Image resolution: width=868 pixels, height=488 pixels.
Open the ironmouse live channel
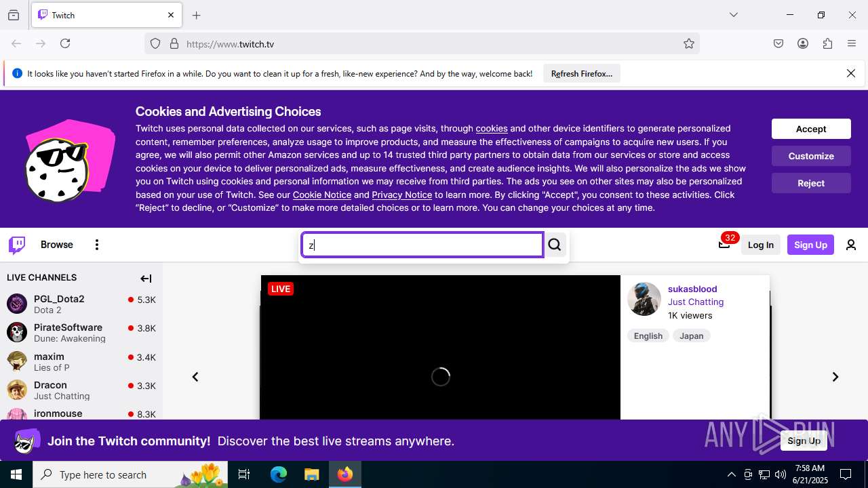pos(81,413)
